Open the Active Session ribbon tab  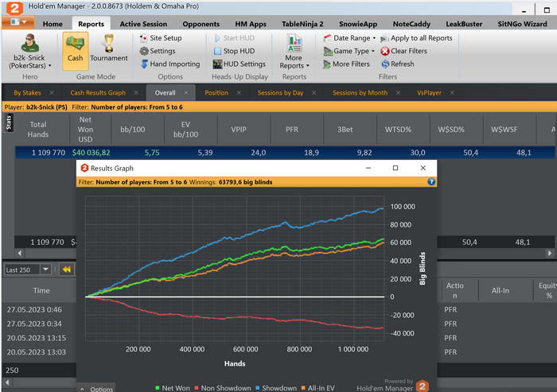point(143,24)
